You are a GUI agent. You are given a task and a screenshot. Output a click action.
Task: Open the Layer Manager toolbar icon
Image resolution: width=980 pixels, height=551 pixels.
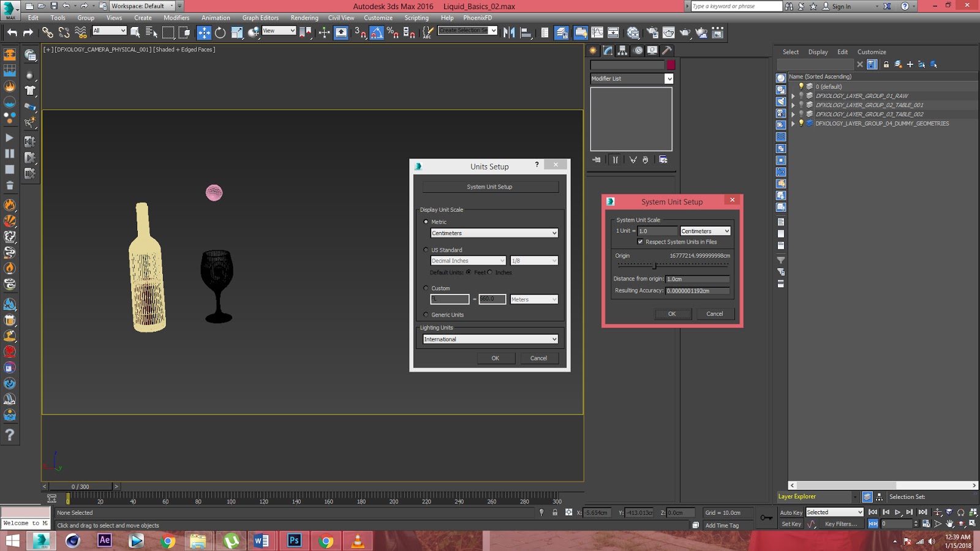(562, 32)
